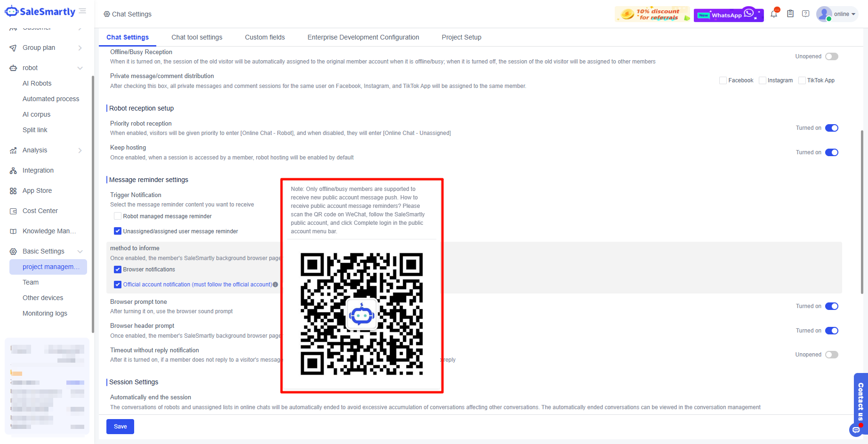Screen dimensions: 868x444
Task: Uncheck Browser notifications checkbox
Action: click(x=118, y=270)
